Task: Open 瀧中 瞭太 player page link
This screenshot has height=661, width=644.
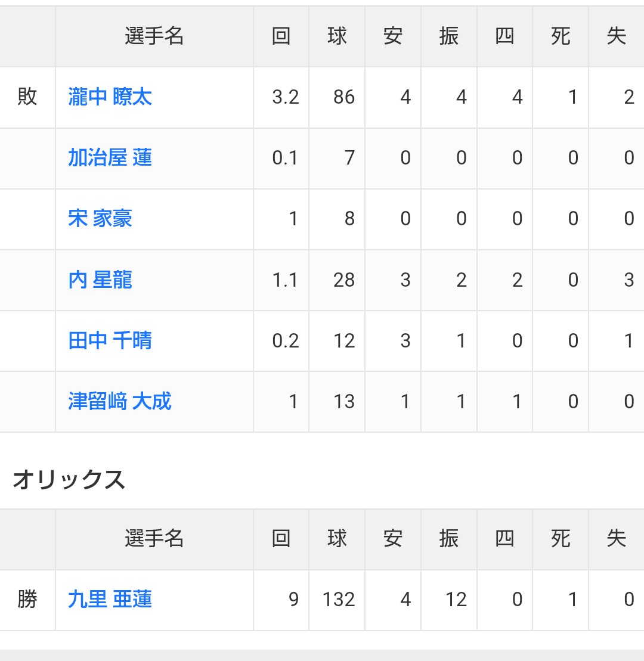Action: 110,97
